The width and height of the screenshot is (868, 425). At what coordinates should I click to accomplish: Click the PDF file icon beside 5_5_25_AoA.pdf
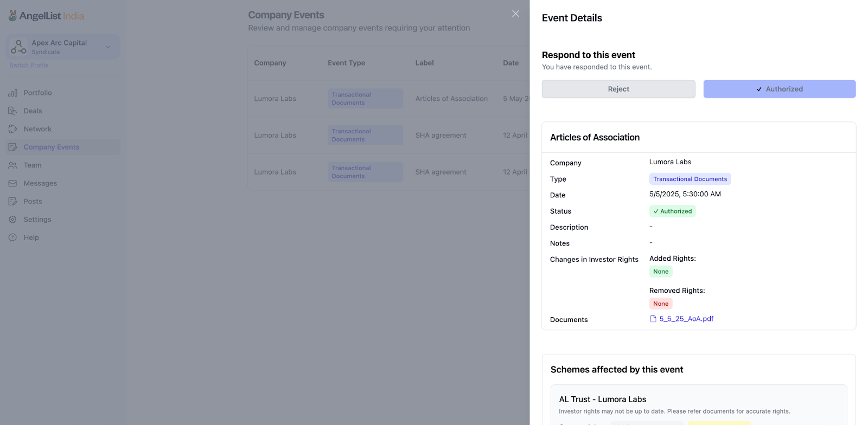point(653,319)
